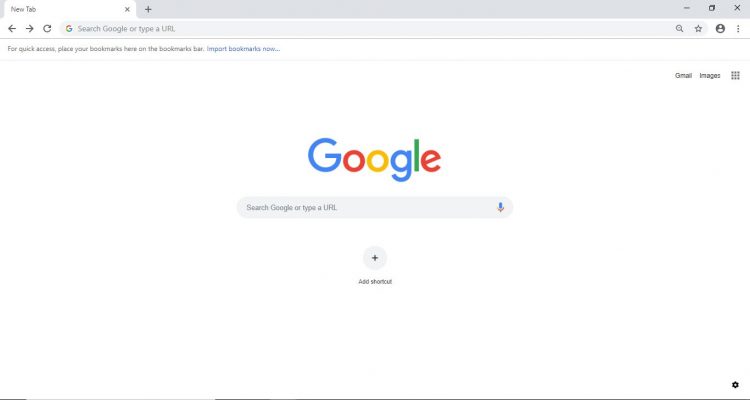Click the back navigation arrow

(x=12, y=29)
